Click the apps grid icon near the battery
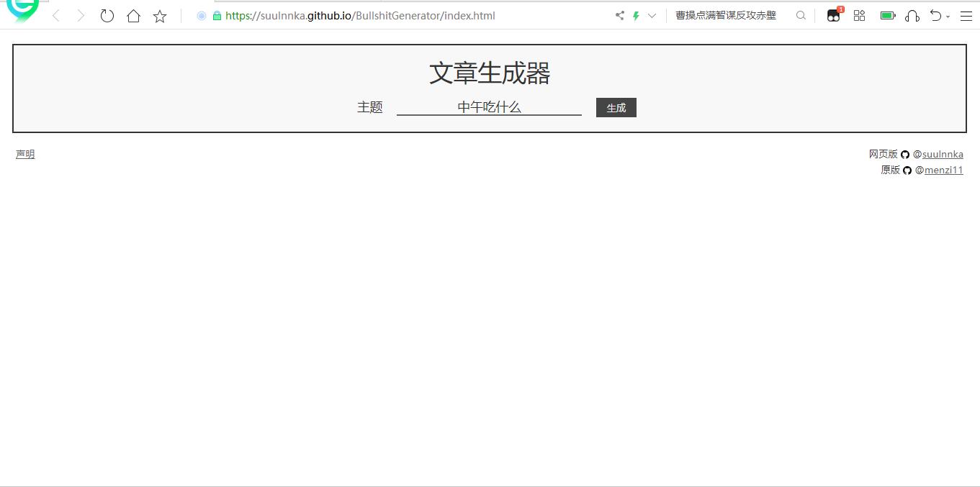 click(x=859, y=14)
